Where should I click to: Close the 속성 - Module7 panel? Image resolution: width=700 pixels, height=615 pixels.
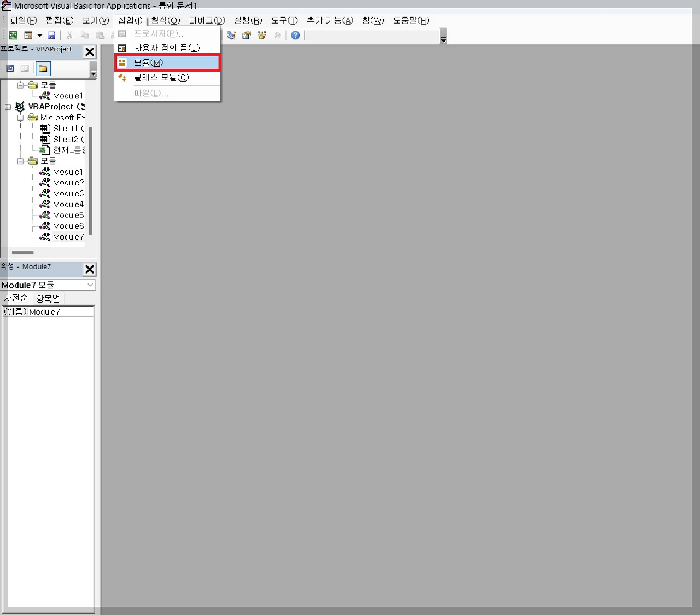(x=90, y=269)
